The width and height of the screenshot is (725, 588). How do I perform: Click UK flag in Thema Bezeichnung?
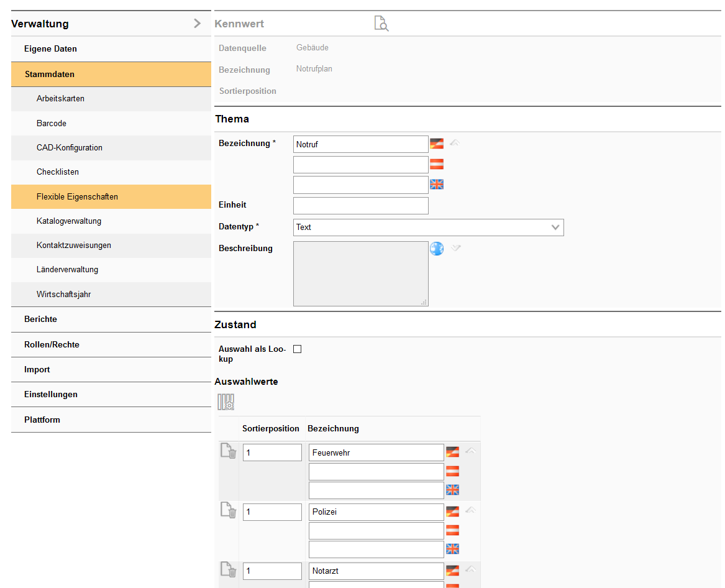tap(437, 184)
